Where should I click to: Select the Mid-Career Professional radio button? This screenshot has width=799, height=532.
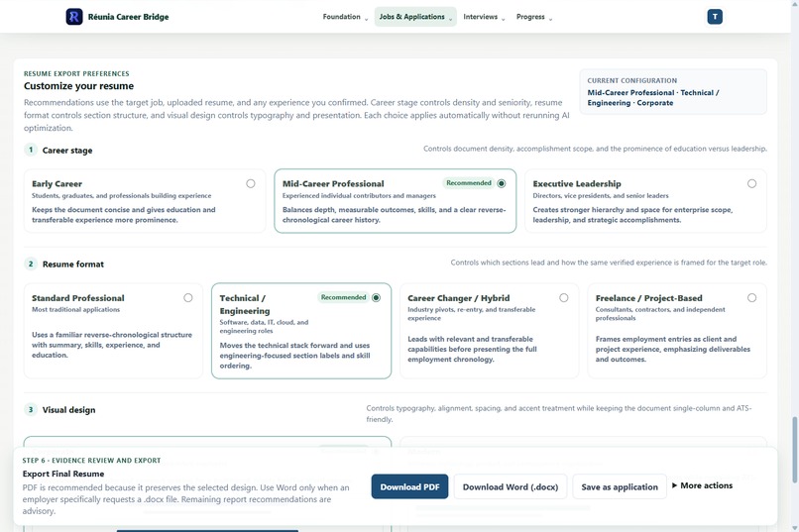click(502, 184)
